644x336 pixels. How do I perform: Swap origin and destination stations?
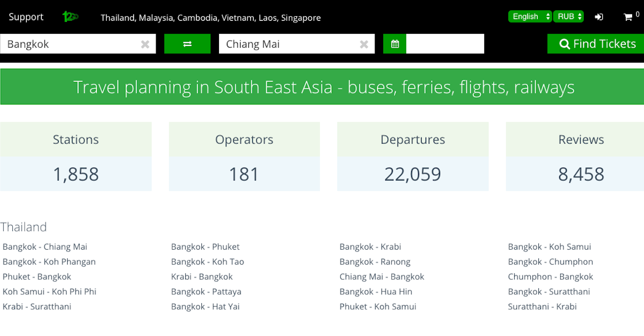187,44
